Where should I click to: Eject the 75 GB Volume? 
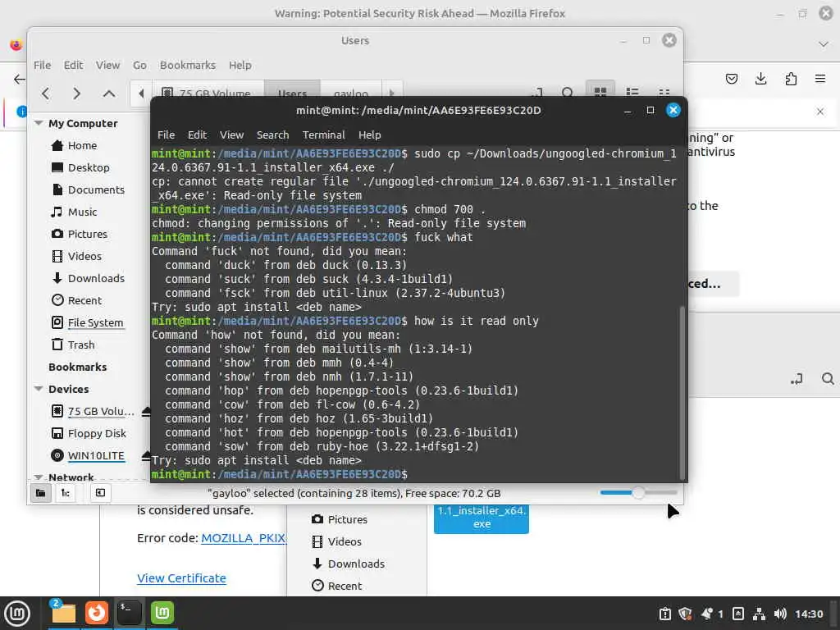click(146, 412)
